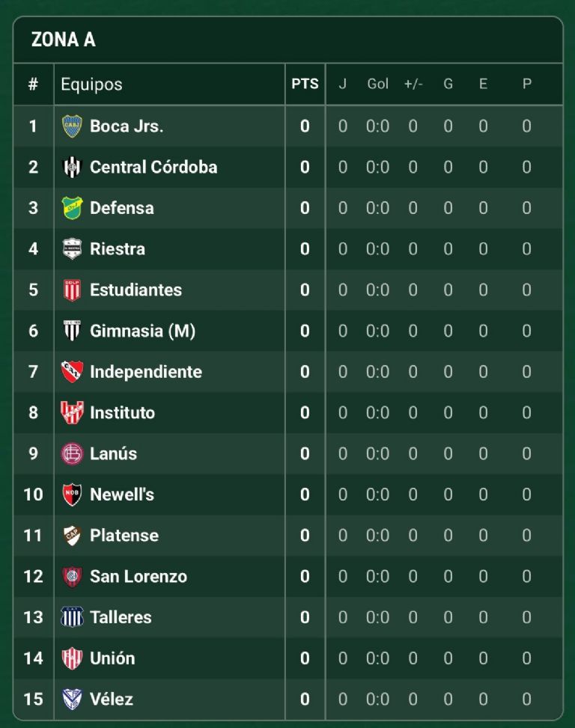
Task: Open the Unión team name link
Action: 112,658
